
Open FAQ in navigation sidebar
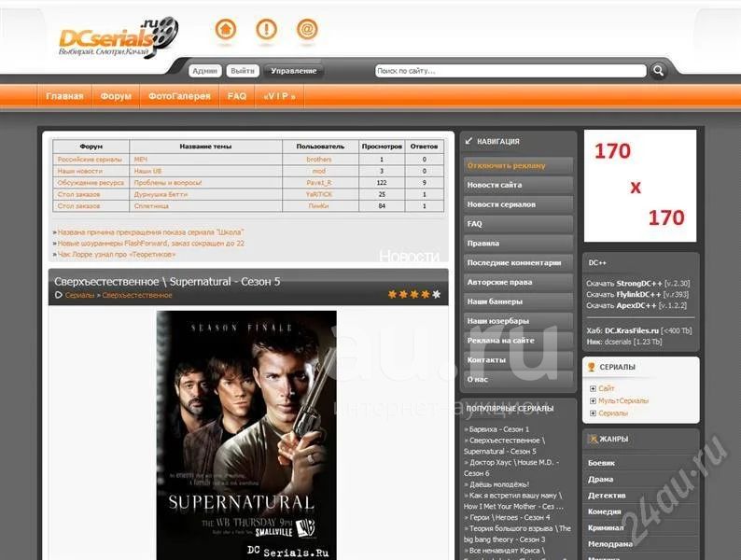(518, 224)
